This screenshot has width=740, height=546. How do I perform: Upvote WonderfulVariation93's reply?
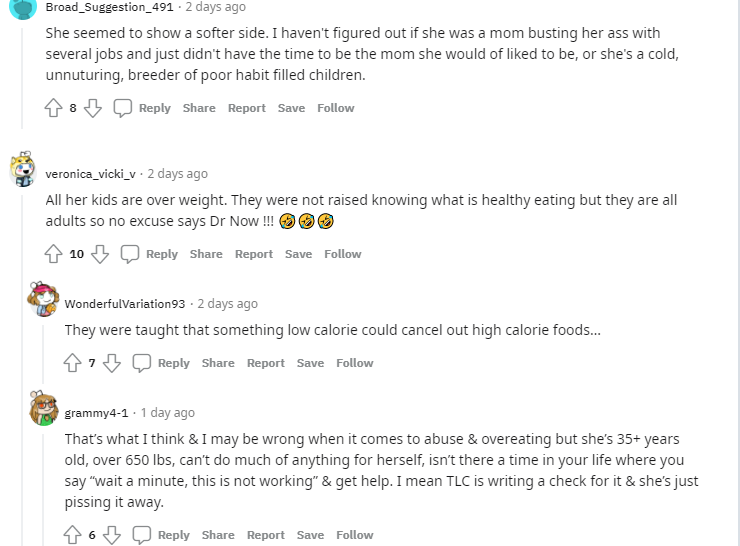[73, 363]
